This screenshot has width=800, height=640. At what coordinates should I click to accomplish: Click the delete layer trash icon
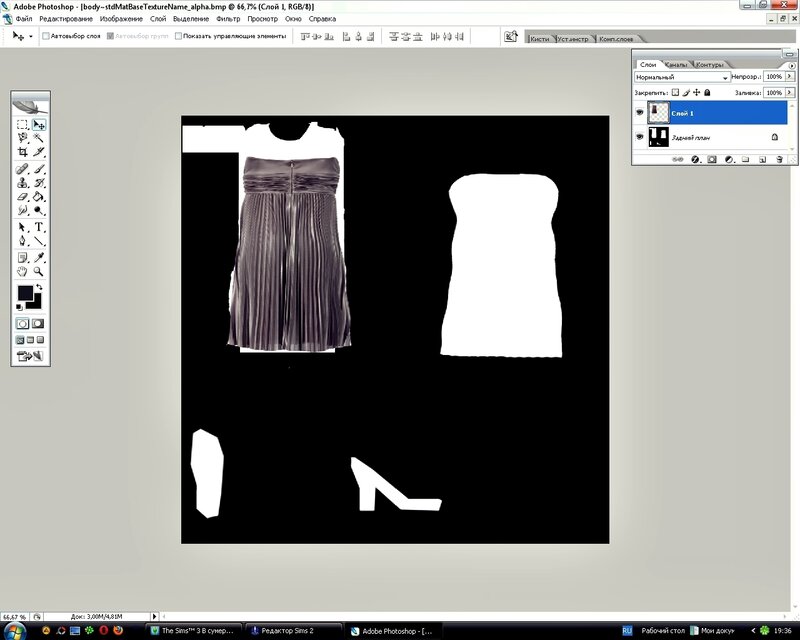pyautogui.click(x=777, y=158)
